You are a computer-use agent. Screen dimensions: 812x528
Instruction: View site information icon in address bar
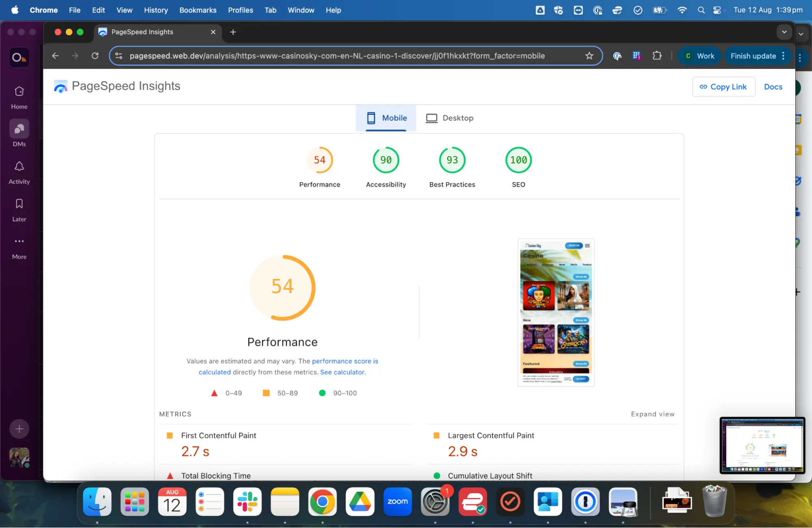click(119, 56)
